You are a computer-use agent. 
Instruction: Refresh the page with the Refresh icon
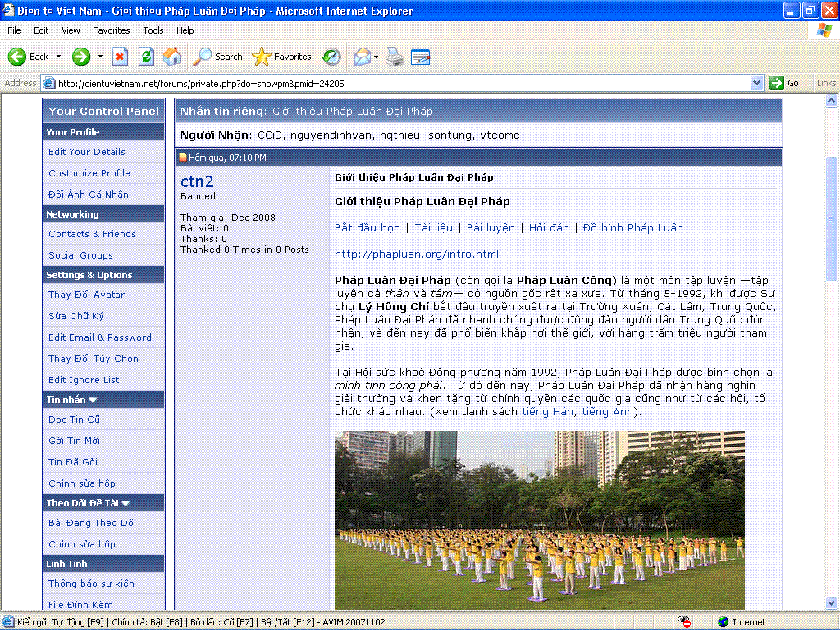click(x=146, y=57)
